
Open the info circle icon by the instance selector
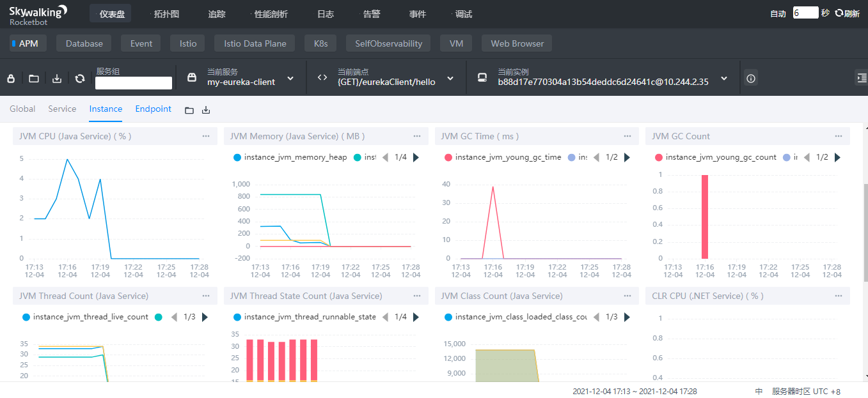pos(751,79)
